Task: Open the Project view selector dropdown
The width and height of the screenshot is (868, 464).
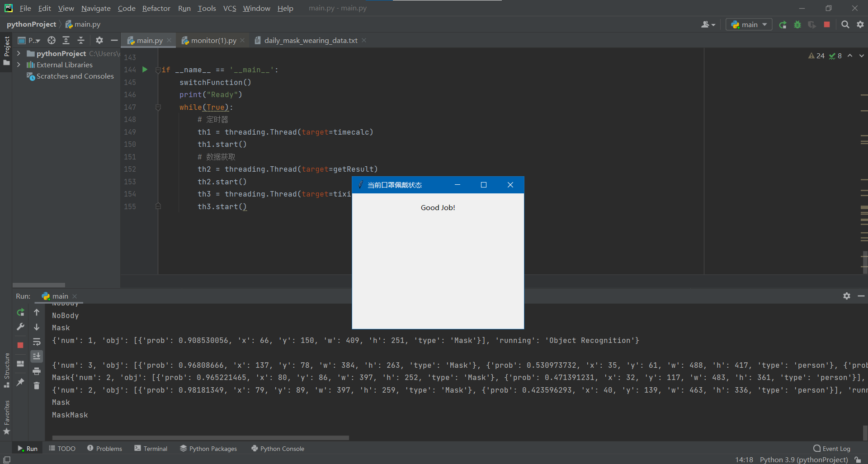Action: tap(29, 40)
